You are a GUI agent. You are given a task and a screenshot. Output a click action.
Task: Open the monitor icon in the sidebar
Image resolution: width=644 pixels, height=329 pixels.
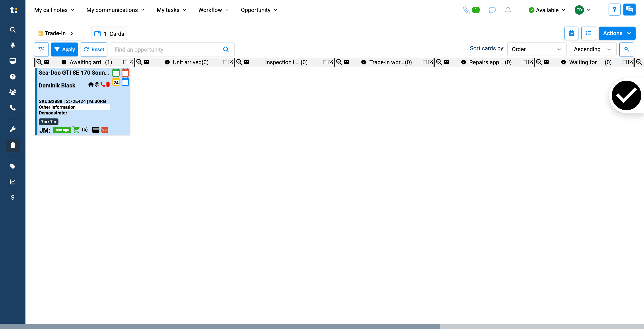[x=13, y=61]
